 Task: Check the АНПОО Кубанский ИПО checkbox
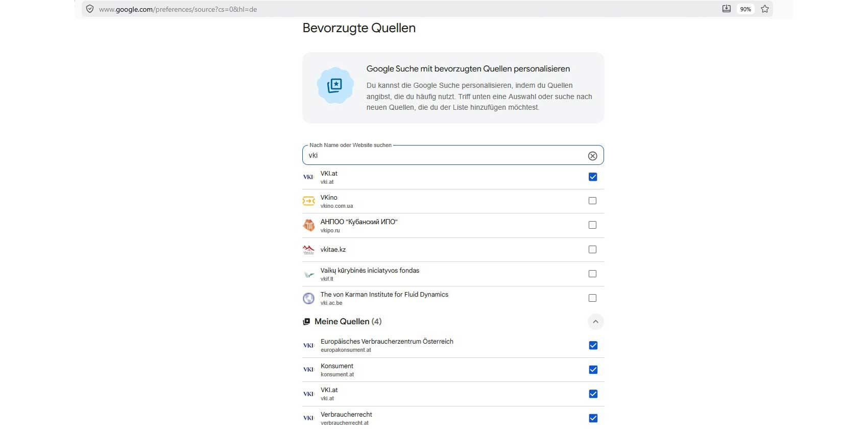pos(592,225)
